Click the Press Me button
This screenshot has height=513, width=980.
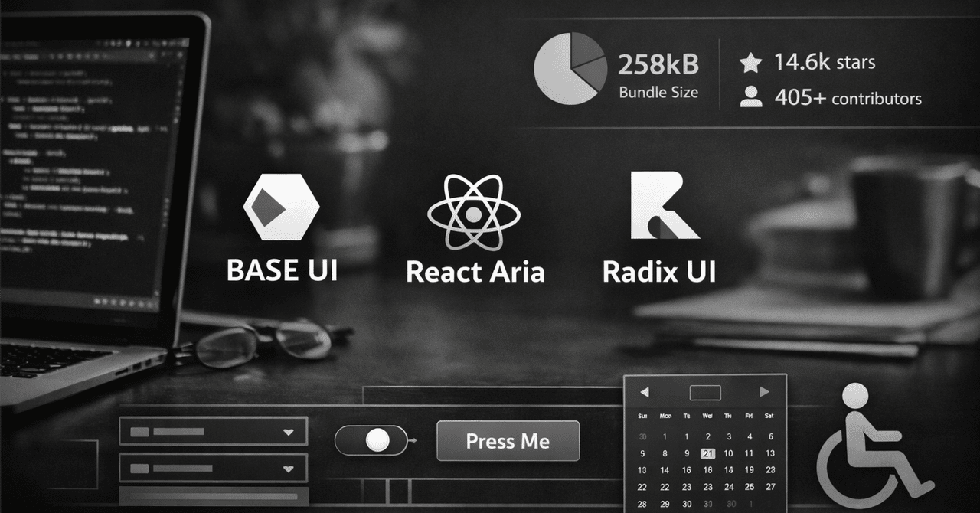[508, 441]
